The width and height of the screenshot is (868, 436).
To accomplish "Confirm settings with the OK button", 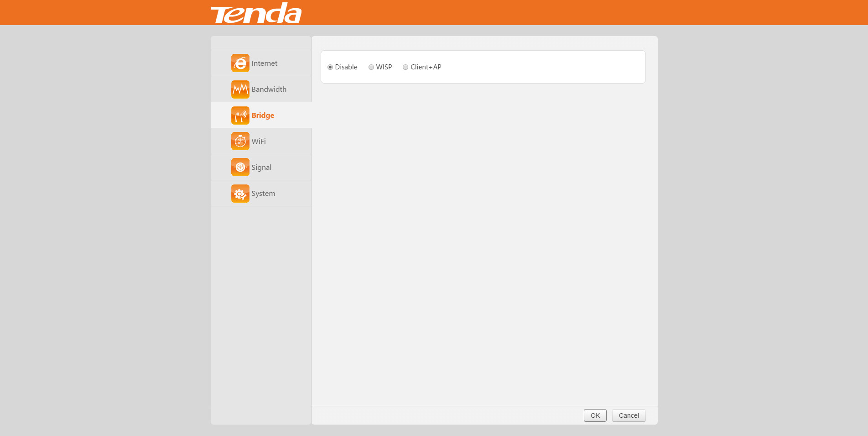I will [x=595, y=415].
